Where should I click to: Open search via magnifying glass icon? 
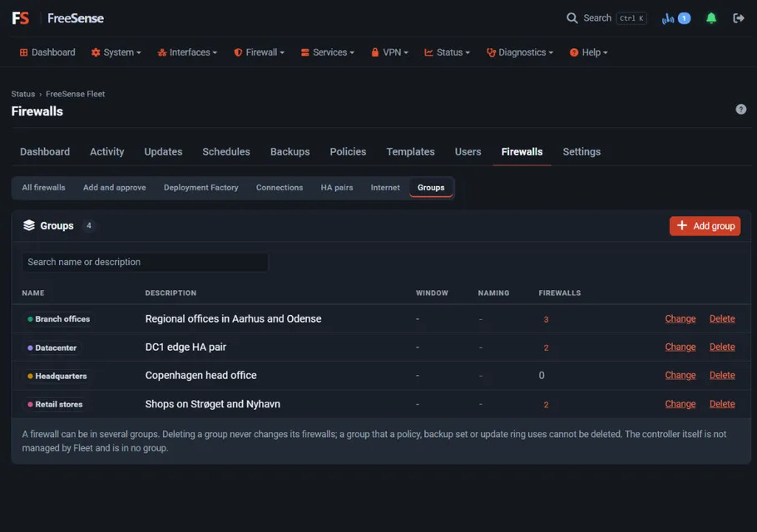coord(571,18)
